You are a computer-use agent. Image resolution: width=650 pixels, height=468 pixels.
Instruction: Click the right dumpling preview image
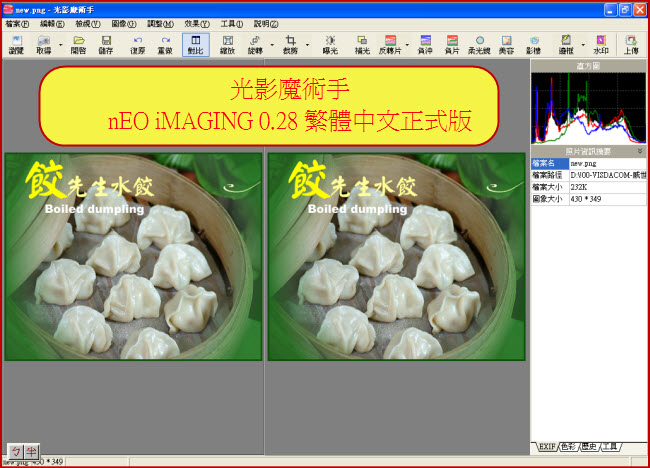[x=397, y=256]
